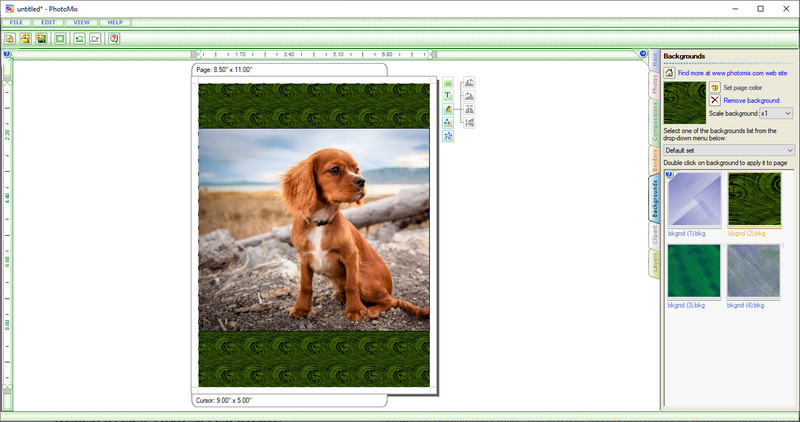
Task: Click the Set page color icon
Action: coord(714,88)
